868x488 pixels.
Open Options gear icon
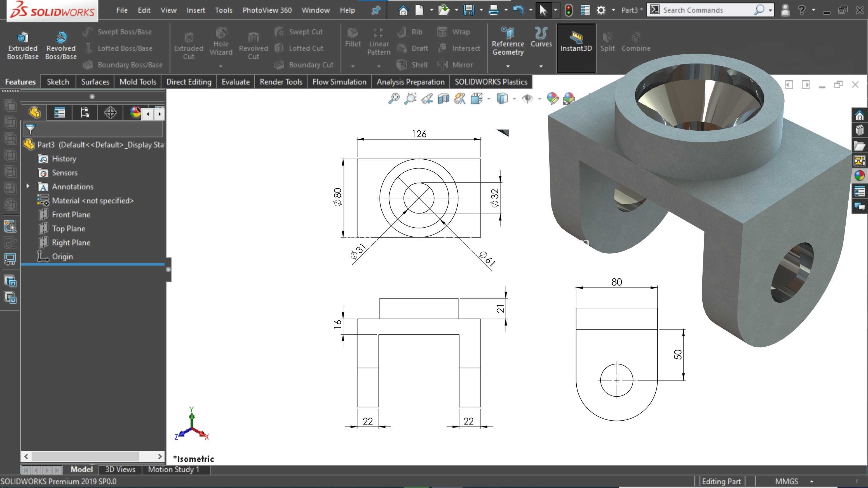point(601,10)
